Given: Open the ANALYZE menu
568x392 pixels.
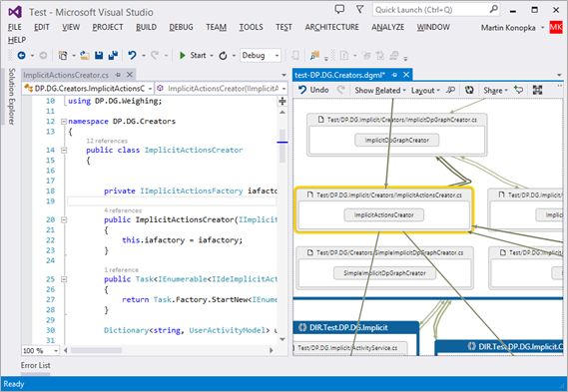Looking at the screenshot, I should (388, 27).
